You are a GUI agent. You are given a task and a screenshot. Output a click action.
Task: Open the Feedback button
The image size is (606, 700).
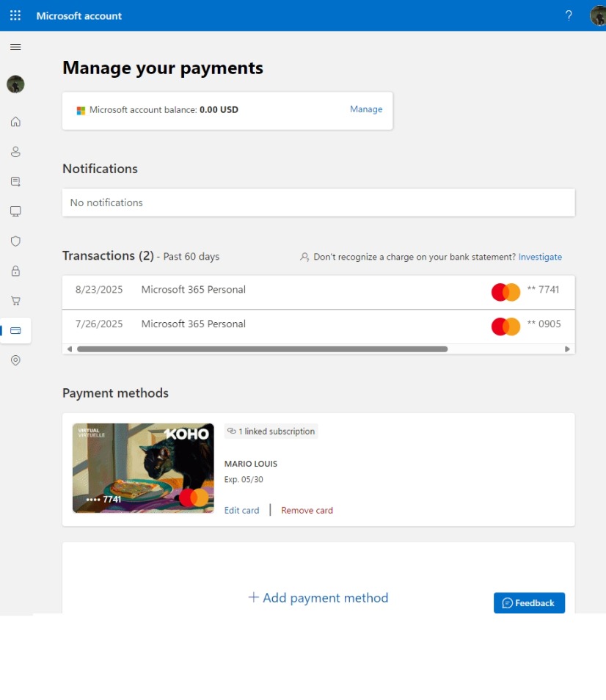(529, 602)
